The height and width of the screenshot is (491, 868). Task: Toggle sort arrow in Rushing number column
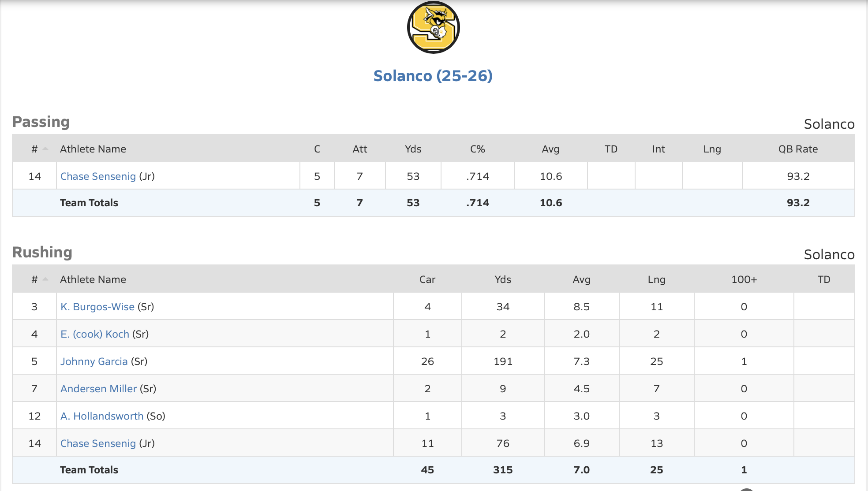pos(45,279)
